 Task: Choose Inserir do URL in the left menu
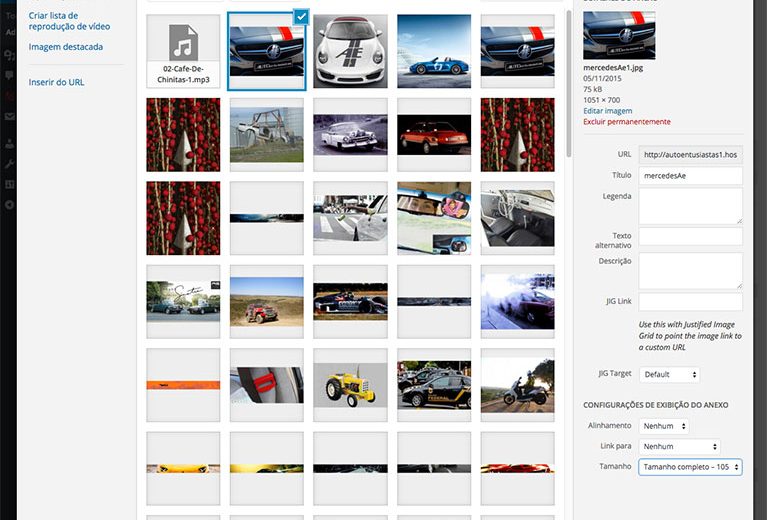click(57, 82)
